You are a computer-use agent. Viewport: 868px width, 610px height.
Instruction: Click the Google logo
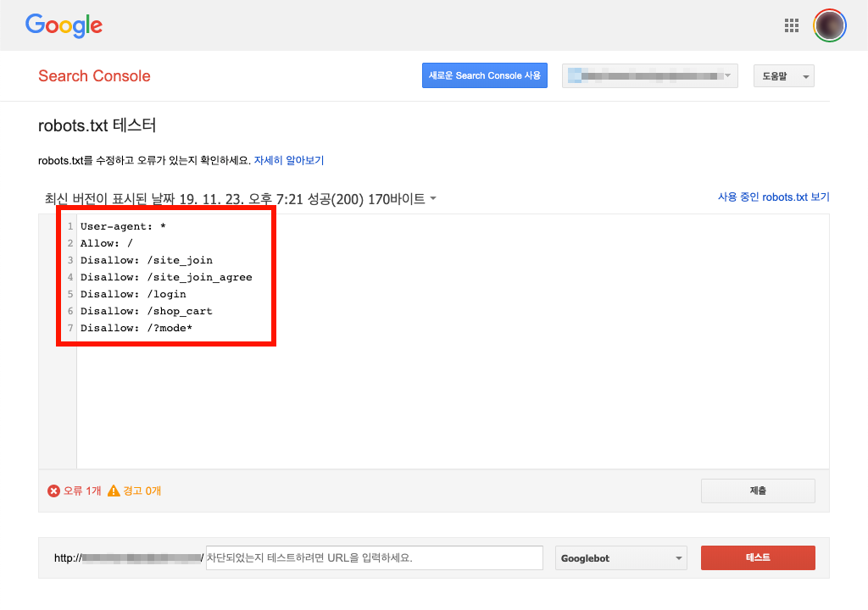point(64,25)
